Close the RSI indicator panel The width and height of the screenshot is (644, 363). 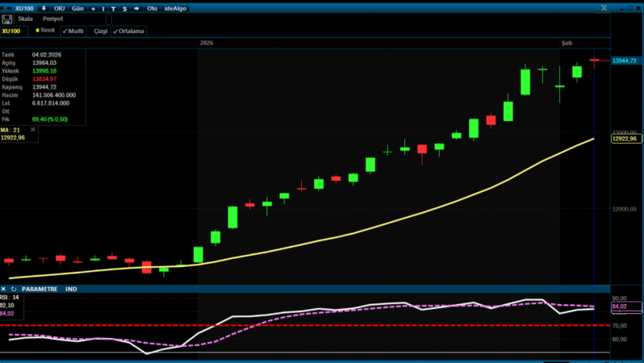point(3,289)
